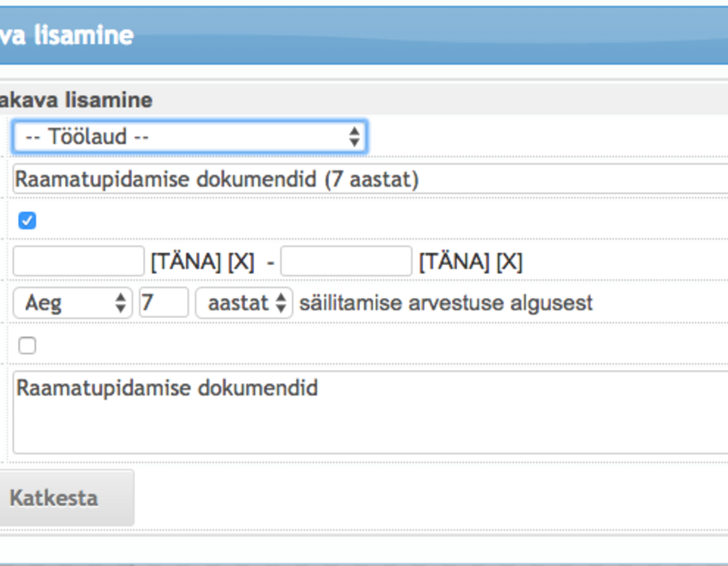The image size is (728, 566).
Task: Click 'säilitamise arvestuse algusest' text
Action: [446, 303]
